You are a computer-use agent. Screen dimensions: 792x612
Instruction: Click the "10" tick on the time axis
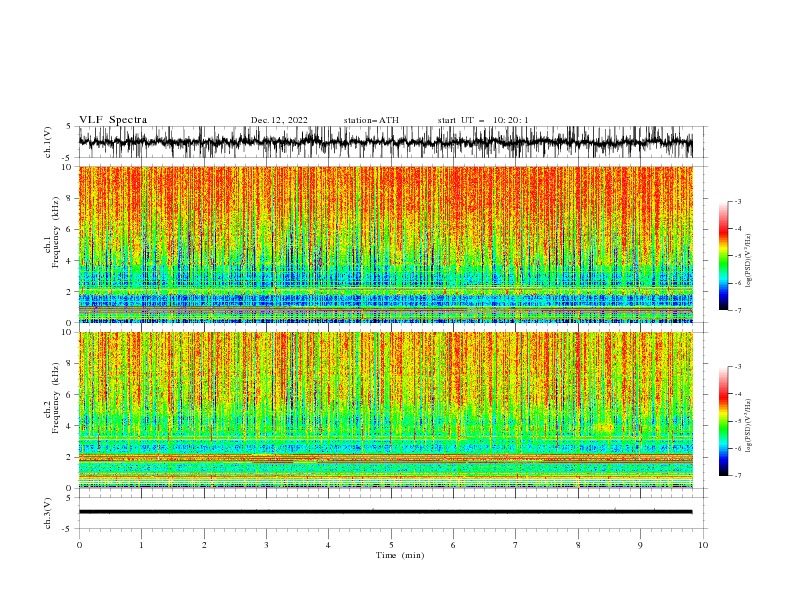(703, 545)
